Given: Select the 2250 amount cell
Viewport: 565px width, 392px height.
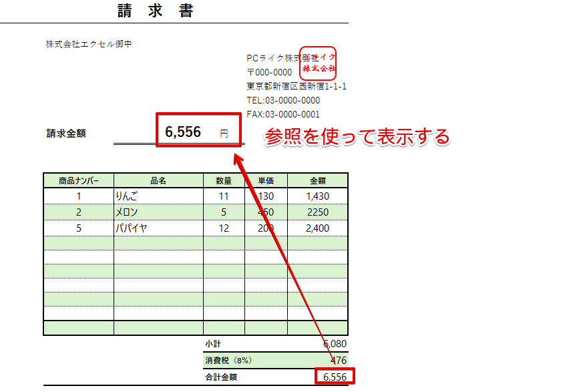Looking at the screenshot, I should pos(318,212).
